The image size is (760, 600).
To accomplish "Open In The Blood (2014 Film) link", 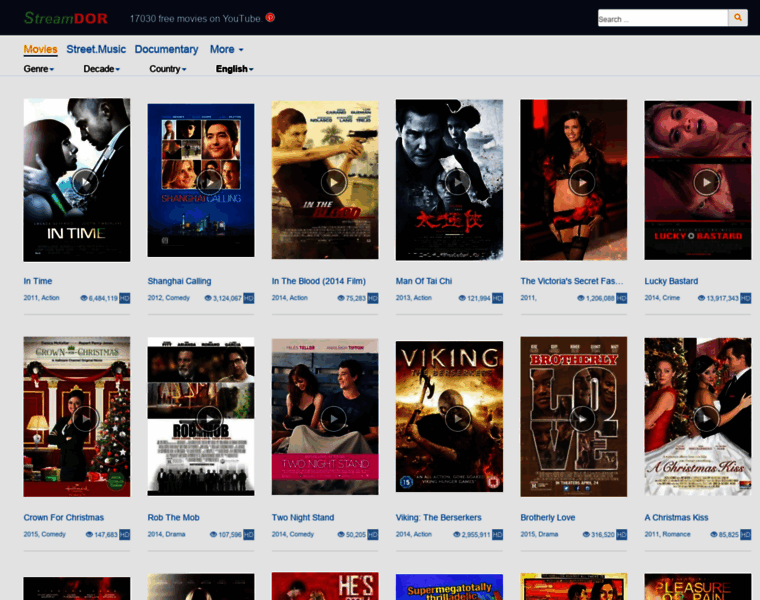I will click(318, 281).
